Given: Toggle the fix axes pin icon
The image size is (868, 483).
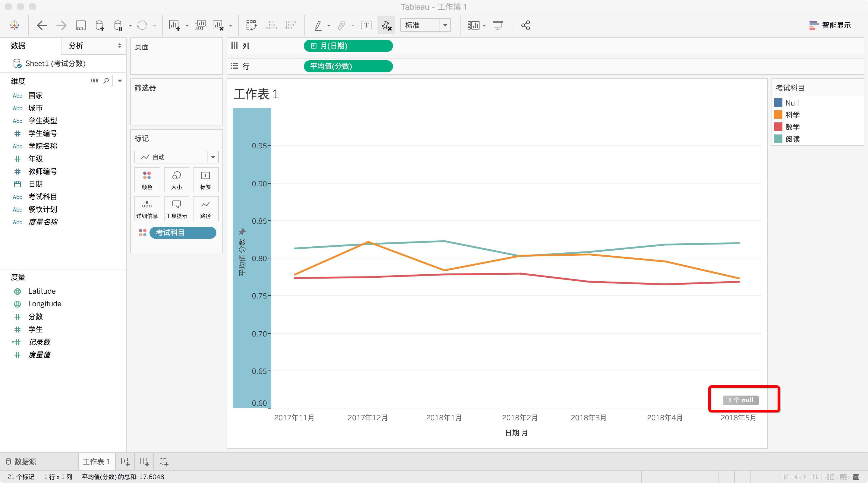Looking at the screenshot, I should pyautogui.click(x=386, y=25).
